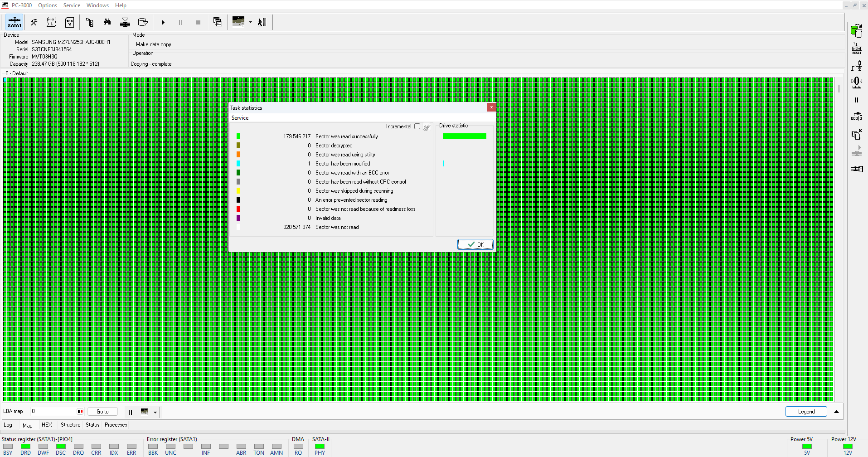The image size is (868, 457).
Task: Close the Task statistics dialog
Action: pyautogui.click(x=491, y=107)
